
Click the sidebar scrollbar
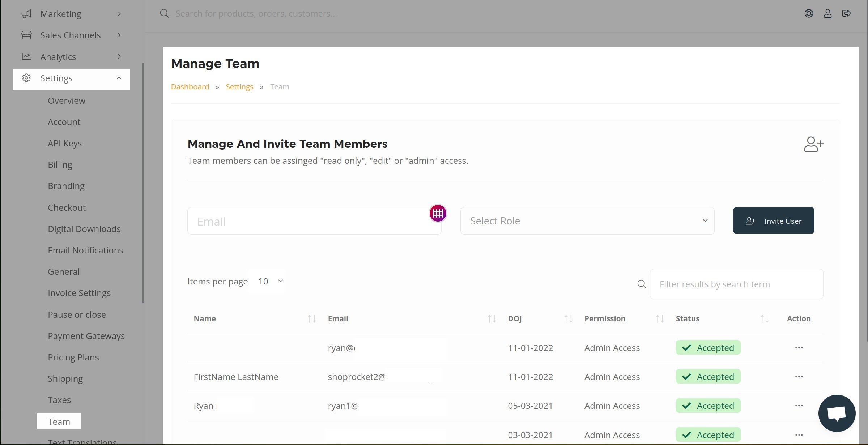point(143,183)
